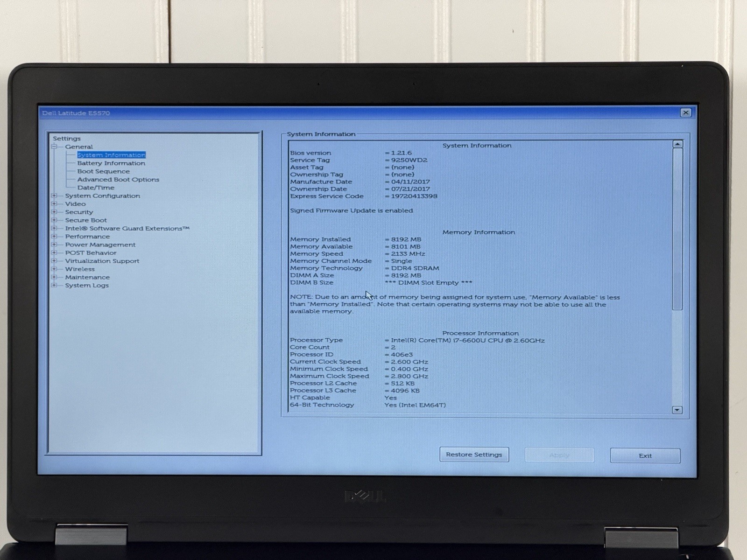Click Memory Speed value 2133 MHz
747x560 pixels.
[x=408, y=254]
